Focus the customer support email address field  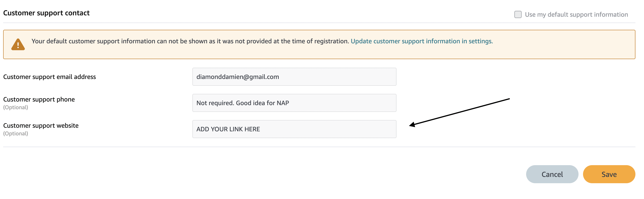click(x=294, y=77)
